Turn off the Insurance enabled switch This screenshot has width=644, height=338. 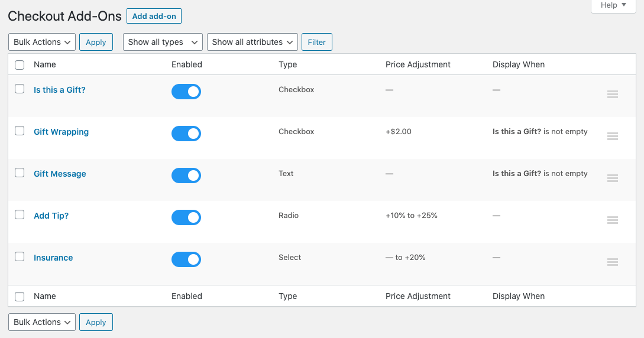click(186, 259)
